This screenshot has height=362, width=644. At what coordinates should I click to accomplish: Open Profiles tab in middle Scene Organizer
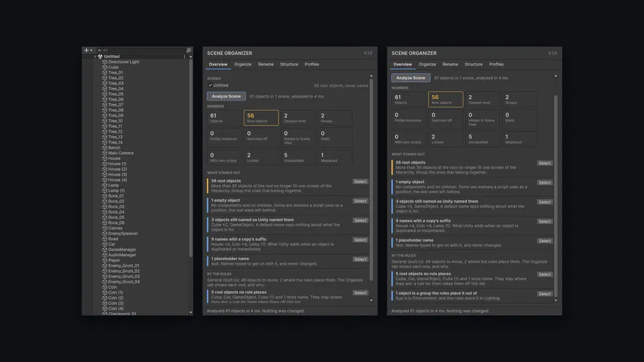(x=312, y=64)
